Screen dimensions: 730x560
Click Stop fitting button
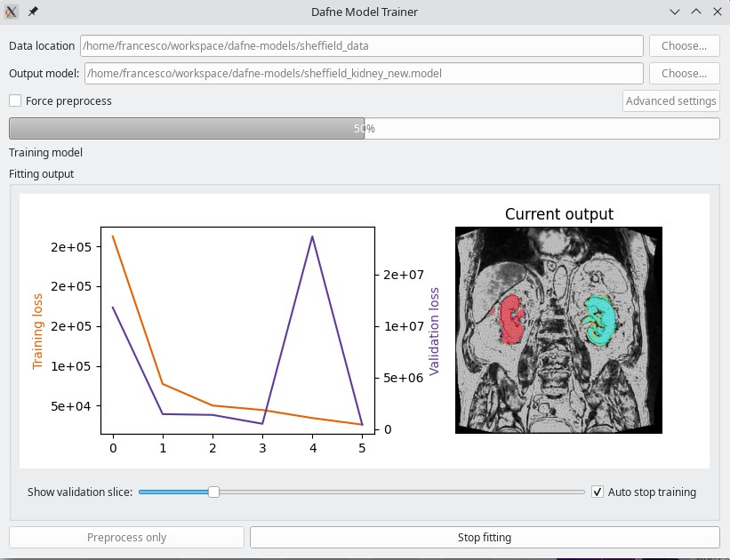[485, 537]
